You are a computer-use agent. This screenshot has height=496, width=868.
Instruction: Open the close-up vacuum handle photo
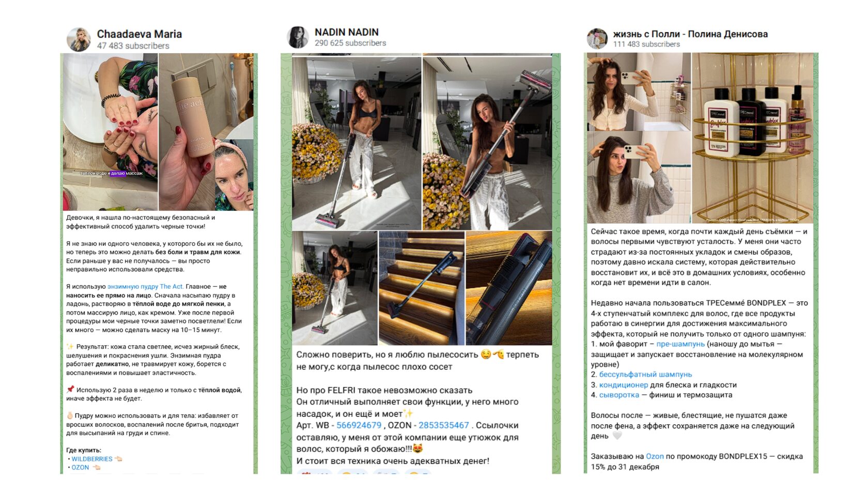(509, 288)
